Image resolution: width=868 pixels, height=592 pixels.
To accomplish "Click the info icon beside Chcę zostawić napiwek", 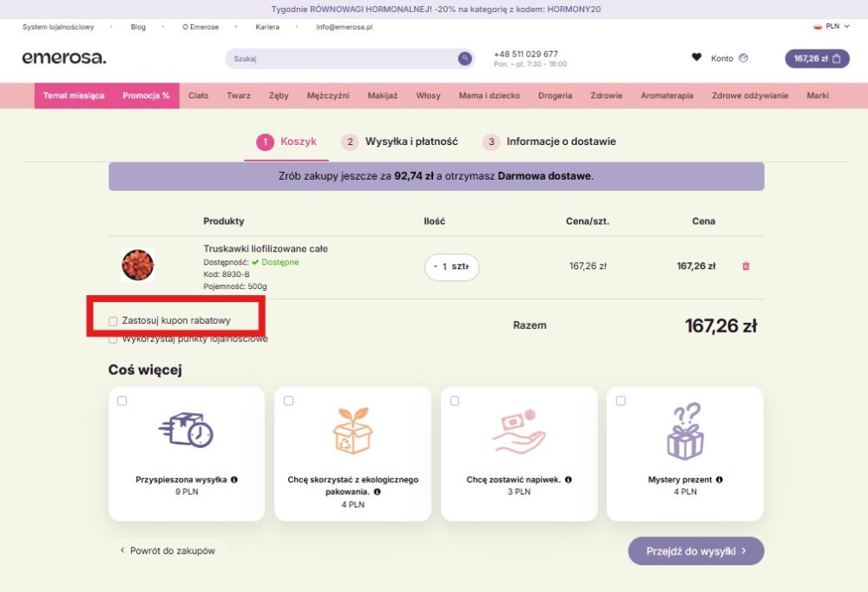I will 568,479.
